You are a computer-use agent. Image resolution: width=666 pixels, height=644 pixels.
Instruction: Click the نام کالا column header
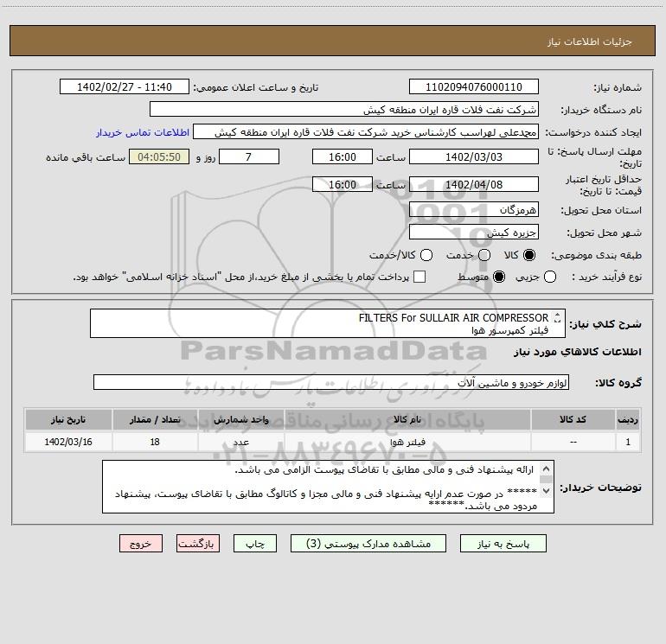pos(407,419)
